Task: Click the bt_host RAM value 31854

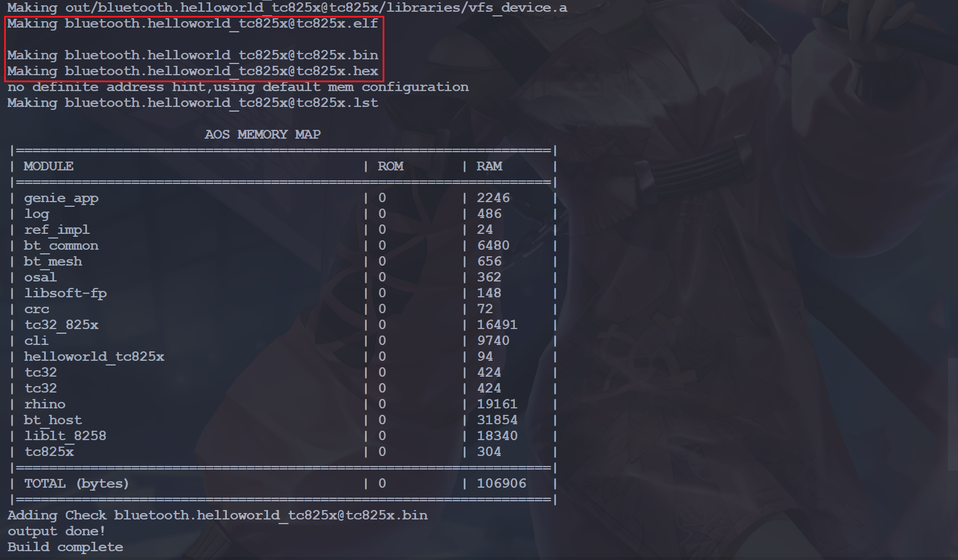Action: 497,421
